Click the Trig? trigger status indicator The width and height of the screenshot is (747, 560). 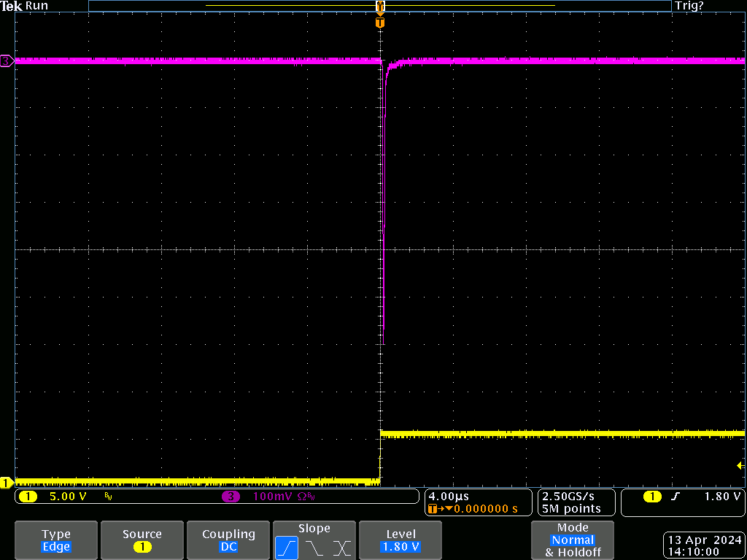[689, 6]
